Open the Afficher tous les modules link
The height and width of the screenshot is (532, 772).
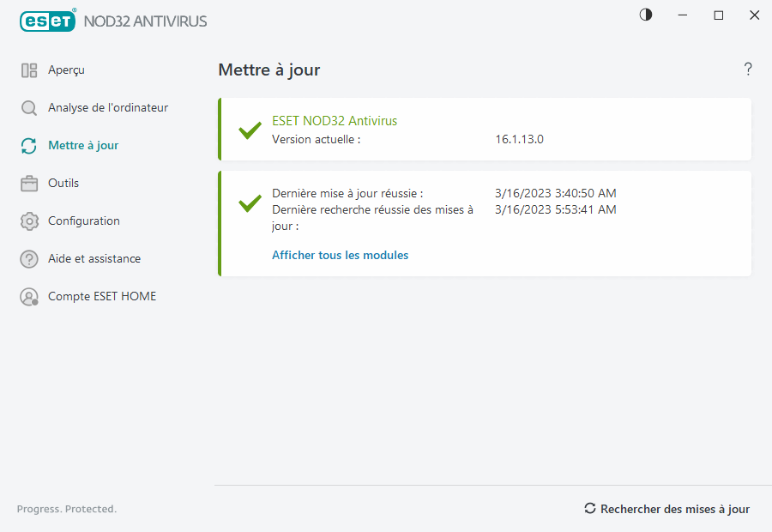pos(340,255)
